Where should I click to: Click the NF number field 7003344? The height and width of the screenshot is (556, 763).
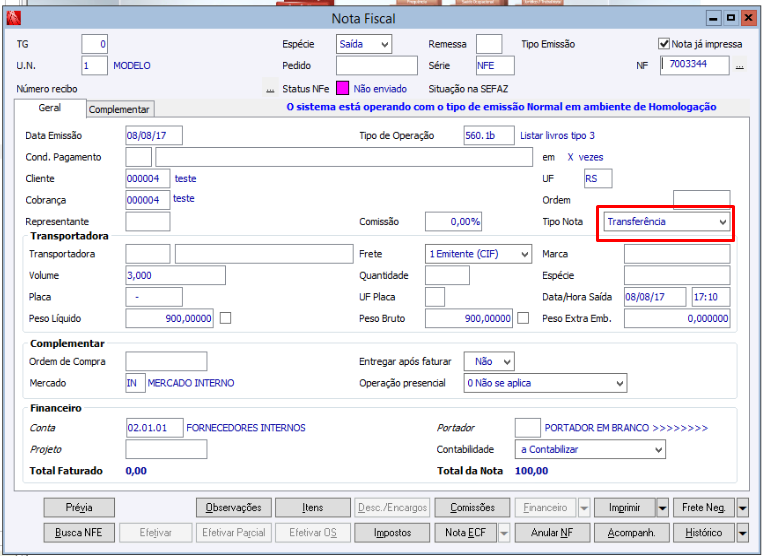[695, 65]
